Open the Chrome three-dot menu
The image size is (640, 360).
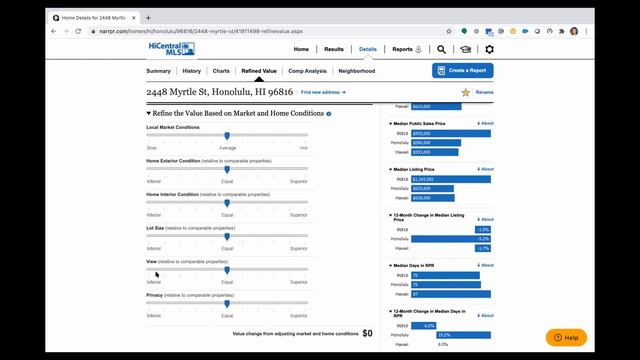587,31
